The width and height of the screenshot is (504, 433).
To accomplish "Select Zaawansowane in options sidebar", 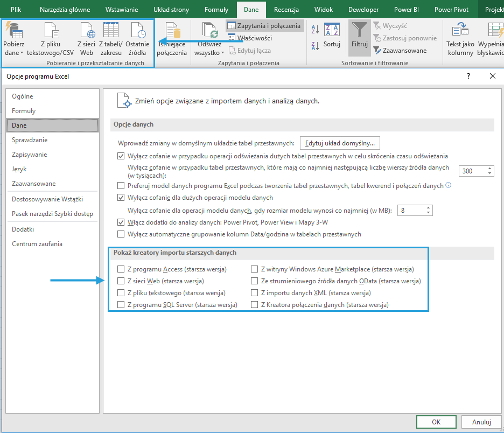I will tap(34, 184).
